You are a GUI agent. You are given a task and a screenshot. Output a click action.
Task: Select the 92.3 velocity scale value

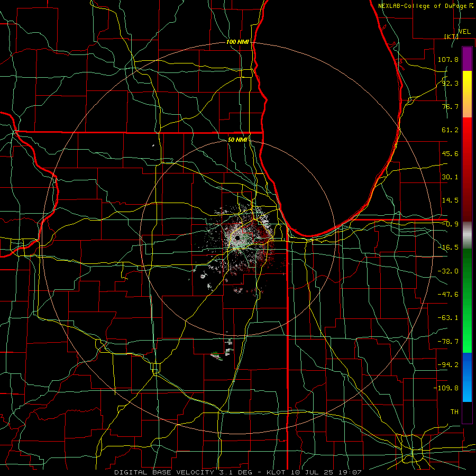tap(450, 83)
